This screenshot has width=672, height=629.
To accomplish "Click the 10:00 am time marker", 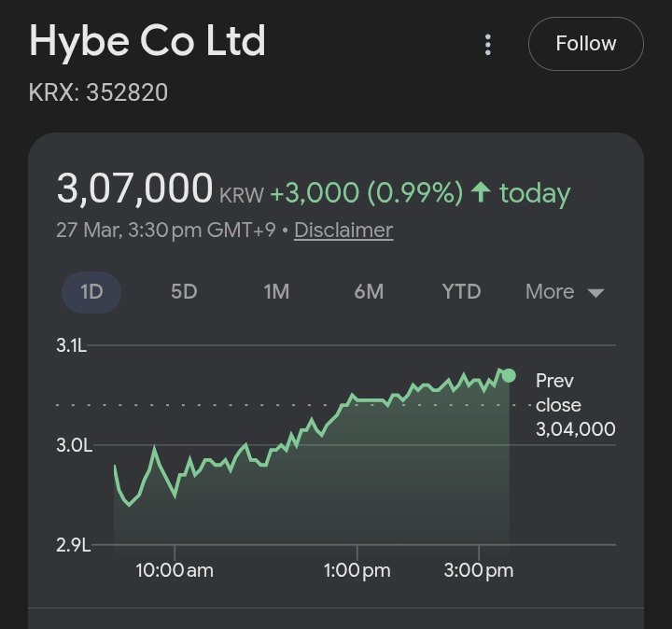I will (175, 570).
